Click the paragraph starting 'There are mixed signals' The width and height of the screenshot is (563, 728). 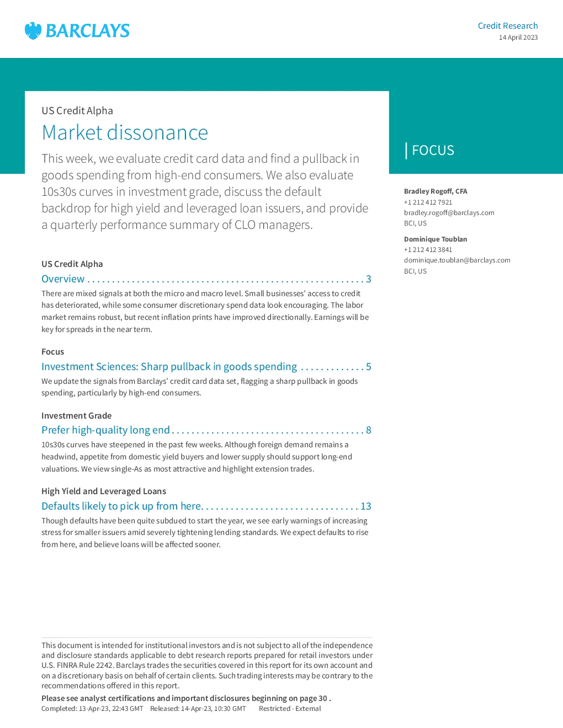click(x=205, y=312)
